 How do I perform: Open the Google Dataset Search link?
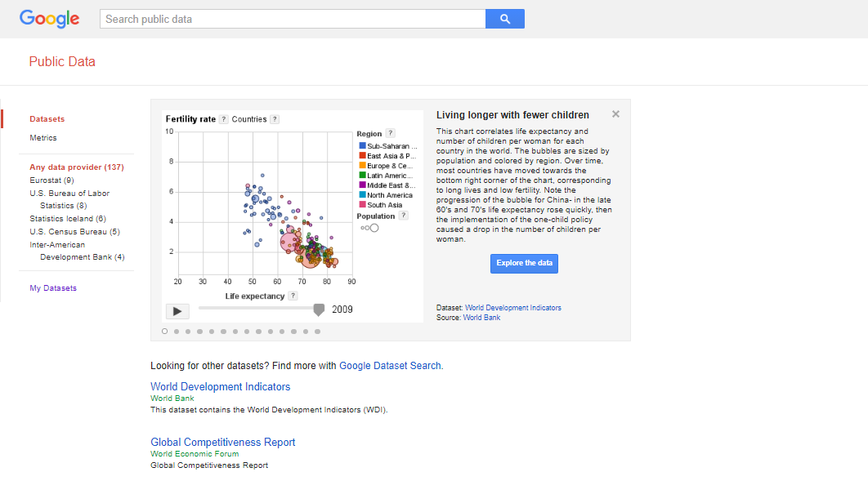[x=390, y=366]
